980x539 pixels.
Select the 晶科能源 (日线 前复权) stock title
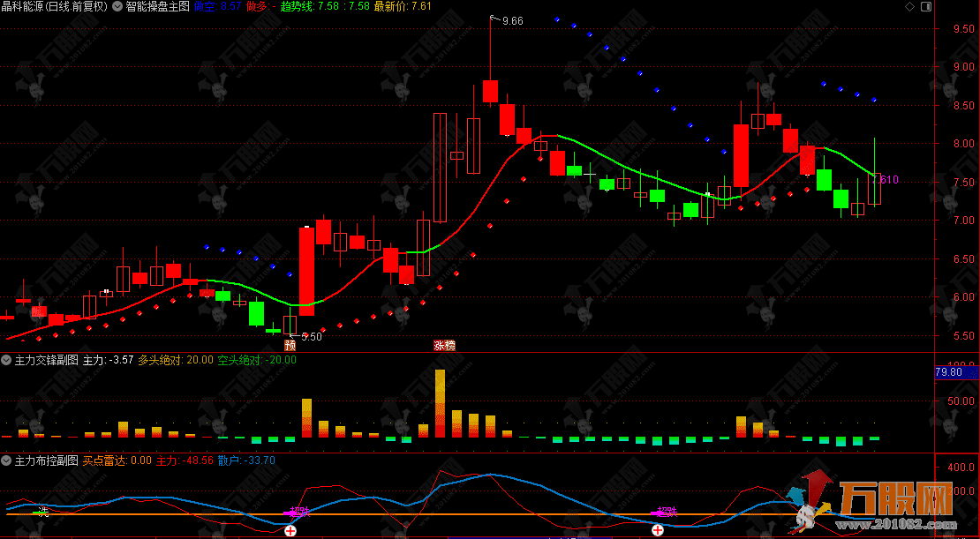pos(54,6)
